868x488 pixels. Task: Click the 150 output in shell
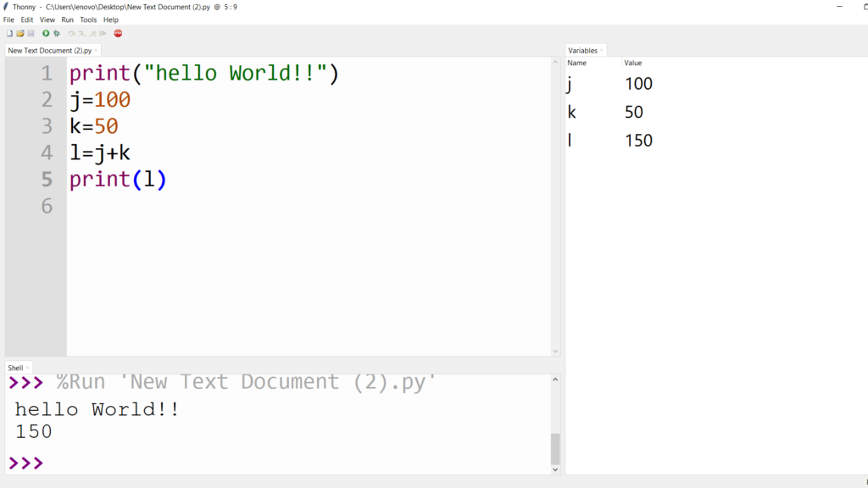(x=34, y=432)
